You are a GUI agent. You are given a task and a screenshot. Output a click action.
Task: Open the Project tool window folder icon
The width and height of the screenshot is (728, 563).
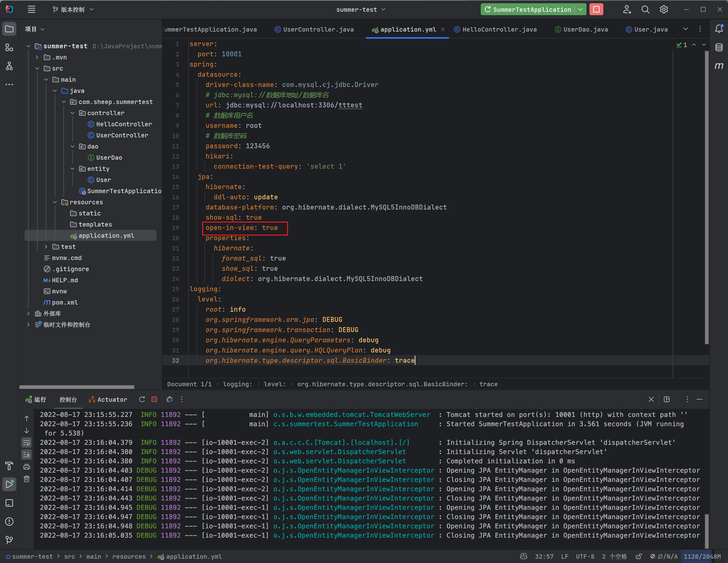pos(9,29)
